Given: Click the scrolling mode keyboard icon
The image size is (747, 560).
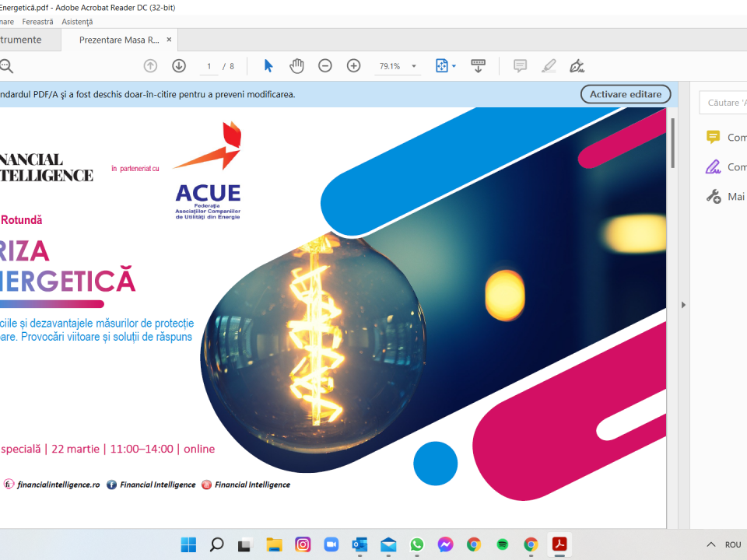Looking at the screenshot, I should tap(479, 66).
